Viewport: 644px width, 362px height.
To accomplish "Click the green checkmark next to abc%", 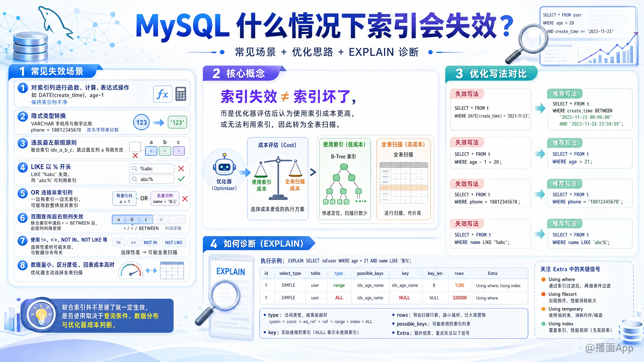I will [181, 179].
